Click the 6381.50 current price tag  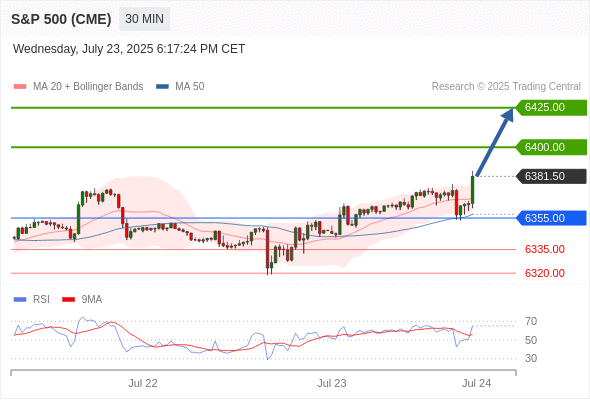tap(551, 176)
